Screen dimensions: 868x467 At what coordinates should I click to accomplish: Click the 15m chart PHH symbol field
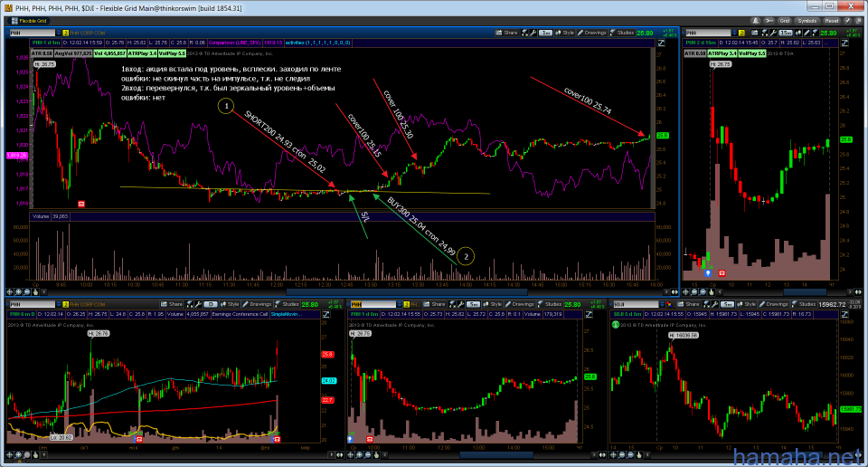(x=708, y=33)
